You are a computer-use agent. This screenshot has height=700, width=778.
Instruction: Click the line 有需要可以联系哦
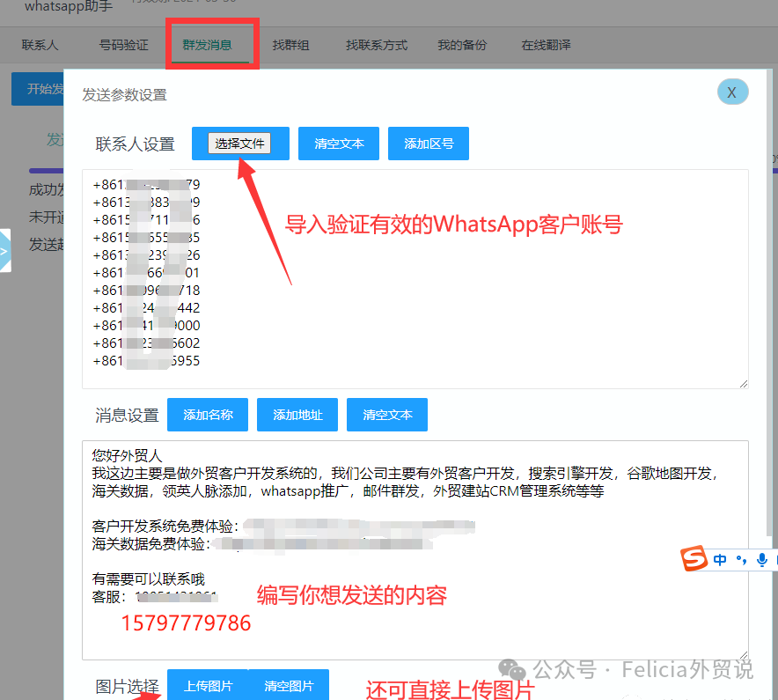pos(149,578)
